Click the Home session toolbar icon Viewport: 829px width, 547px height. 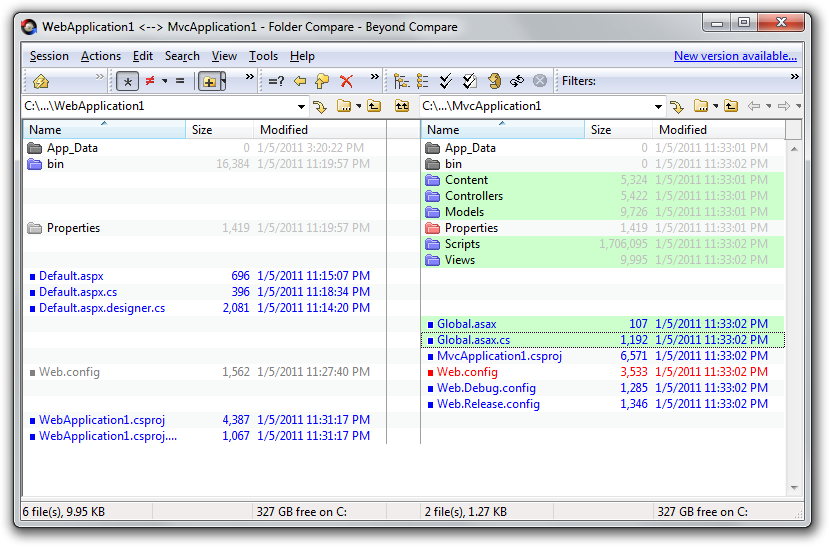41,81
